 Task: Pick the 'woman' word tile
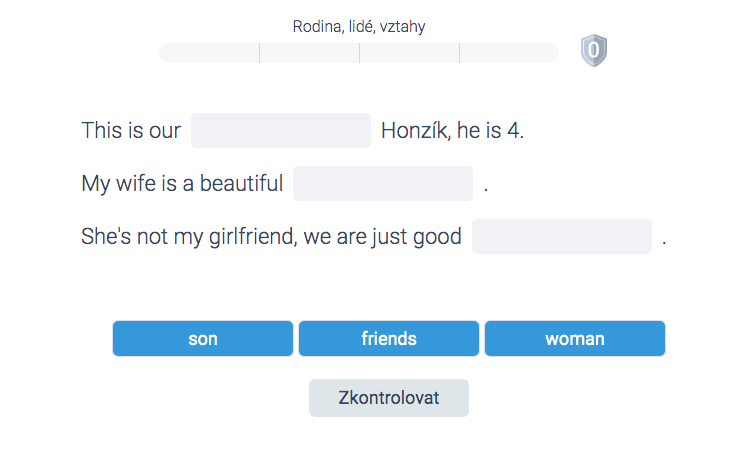[575, 339]
